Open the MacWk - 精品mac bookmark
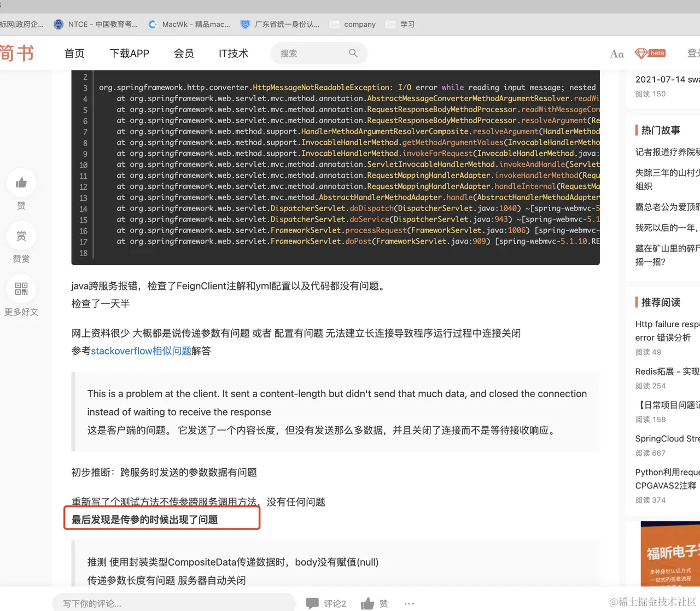Screen dimensions: 700x611 pyautogui.click(x=189, y=24)
